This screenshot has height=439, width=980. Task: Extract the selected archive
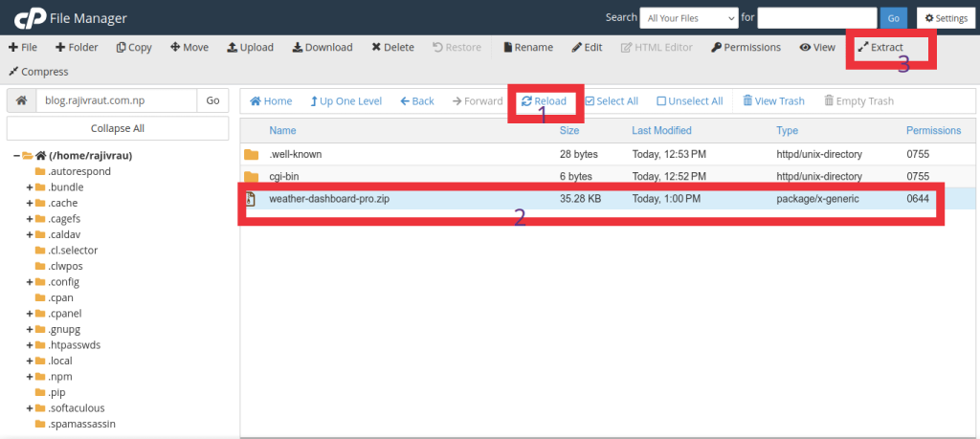tap(880, 48)
